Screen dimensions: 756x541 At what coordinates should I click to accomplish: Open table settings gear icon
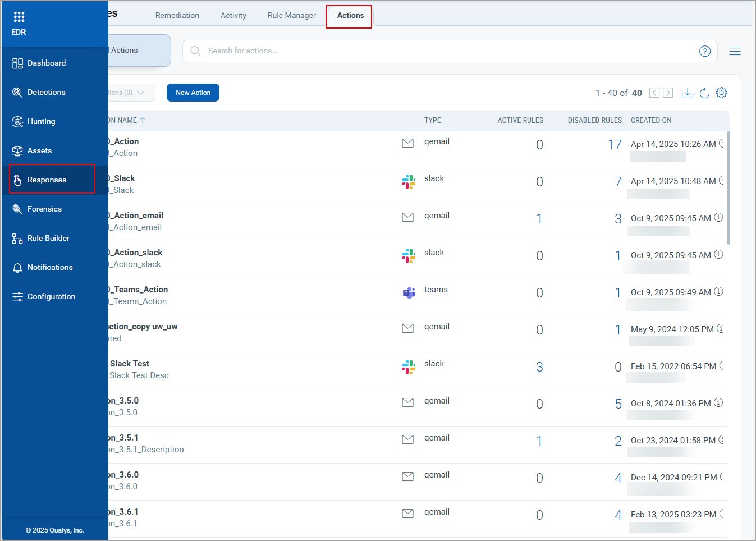[x=722, y=93]
